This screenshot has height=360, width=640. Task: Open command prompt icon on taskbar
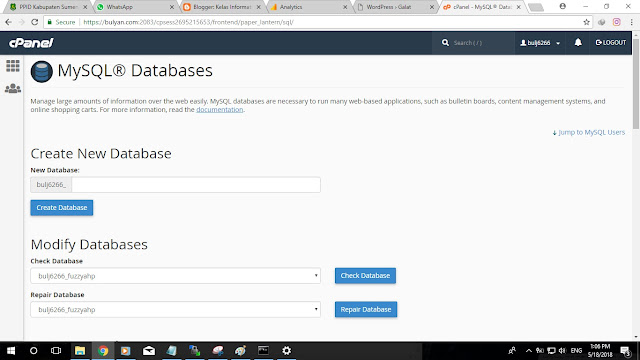point(263,351)
